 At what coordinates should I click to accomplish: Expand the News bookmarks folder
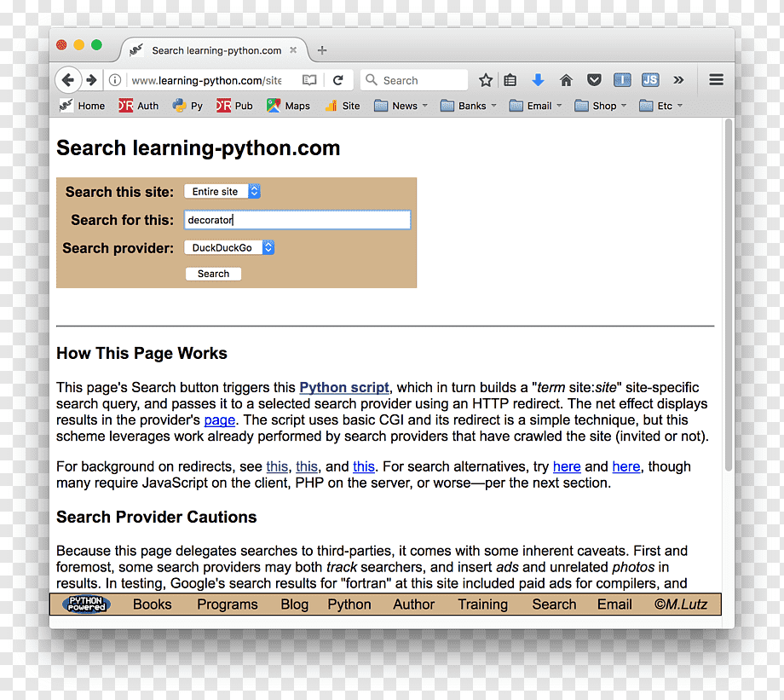click(401, 106)
